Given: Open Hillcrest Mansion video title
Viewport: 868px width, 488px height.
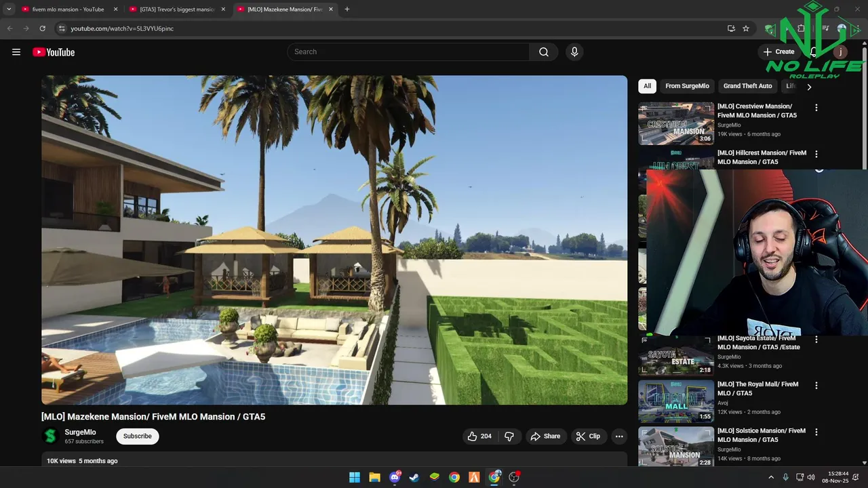Looking at the screenshot, I should coord(762,157).
